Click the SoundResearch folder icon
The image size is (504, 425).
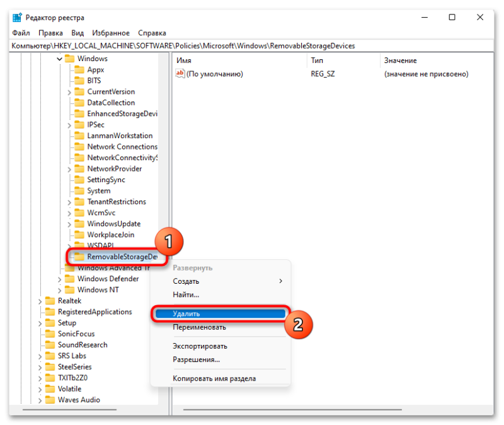(50, 344)
